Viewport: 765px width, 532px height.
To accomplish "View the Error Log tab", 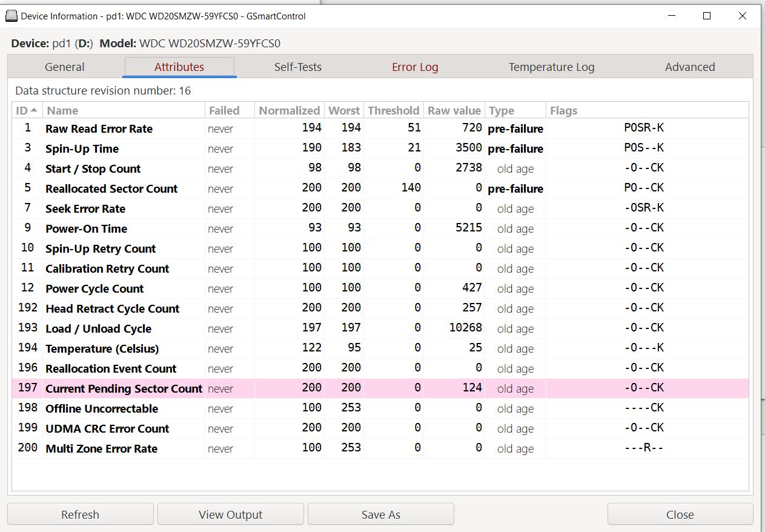I will (415, 67).
